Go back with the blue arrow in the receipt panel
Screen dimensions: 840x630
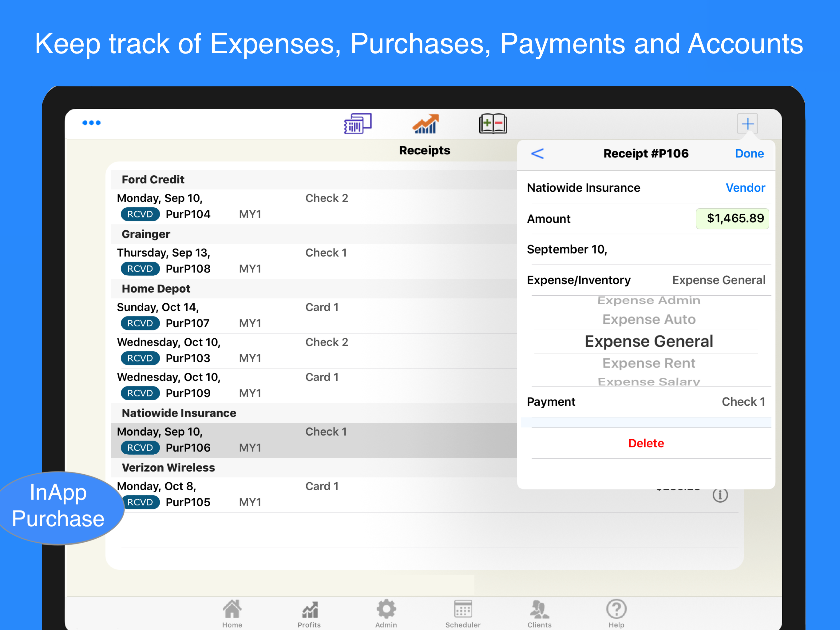pyautogui.click(x=537, y=154)
